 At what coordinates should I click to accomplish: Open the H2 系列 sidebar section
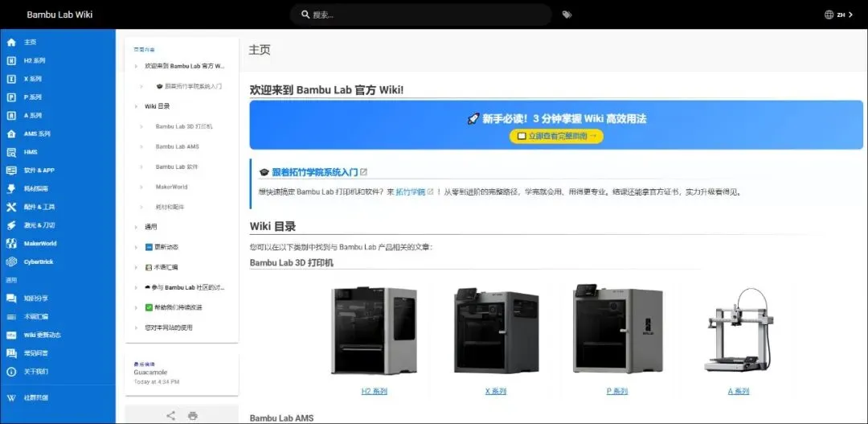click(x=58, y=60)
